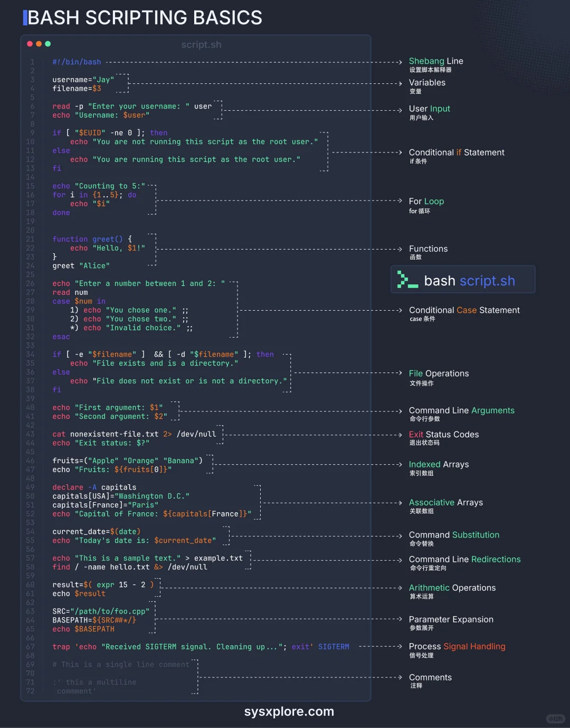Click the Shebang Line annotation
Screen dimensions: 570x728
pyautogui.click(x=436, y=61)
